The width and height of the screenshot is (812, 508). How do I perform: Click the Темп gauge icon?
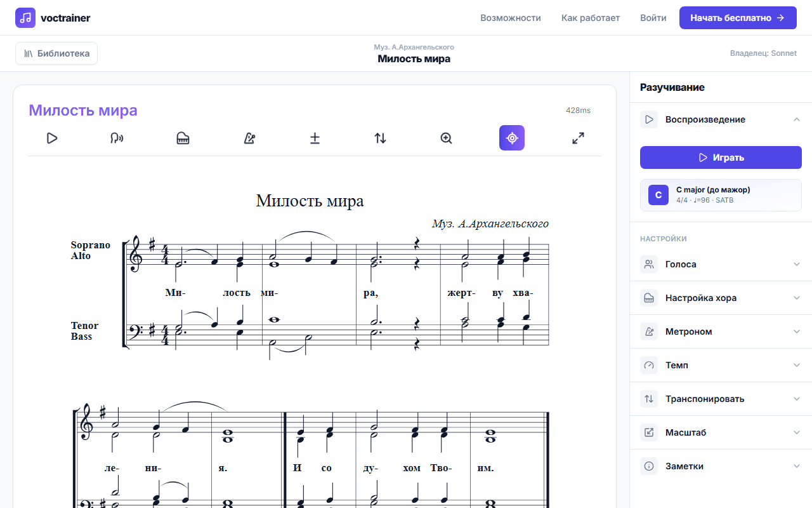click(649, 365)
